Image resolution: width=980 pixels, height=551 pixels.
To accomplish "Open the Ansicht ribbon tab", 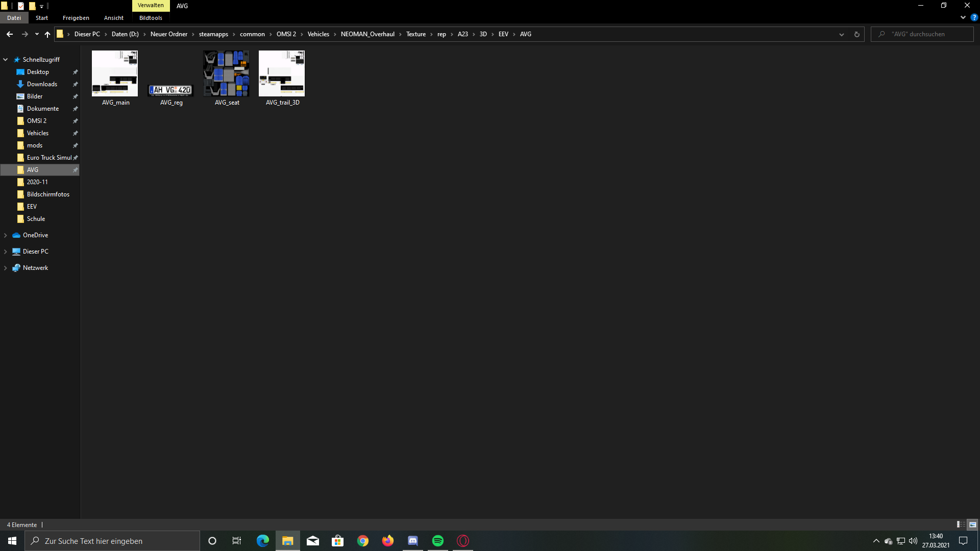I will coord(113,18).
